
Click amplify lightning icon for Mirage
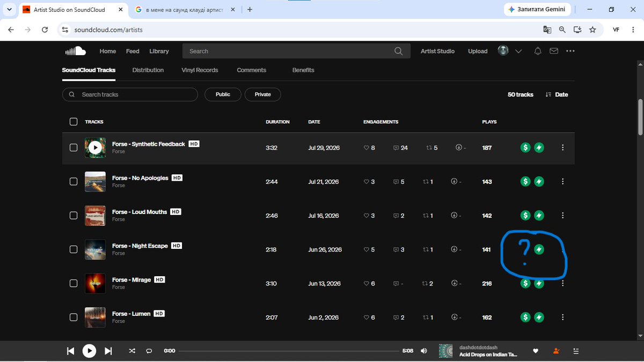(x=539, y=283)
